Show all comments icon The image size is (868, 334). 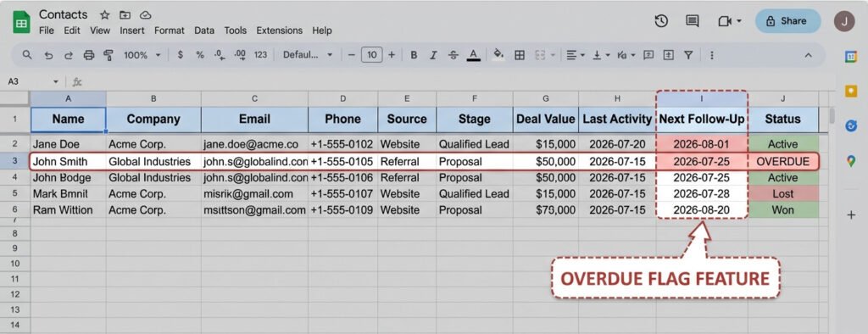pos(692,21)
